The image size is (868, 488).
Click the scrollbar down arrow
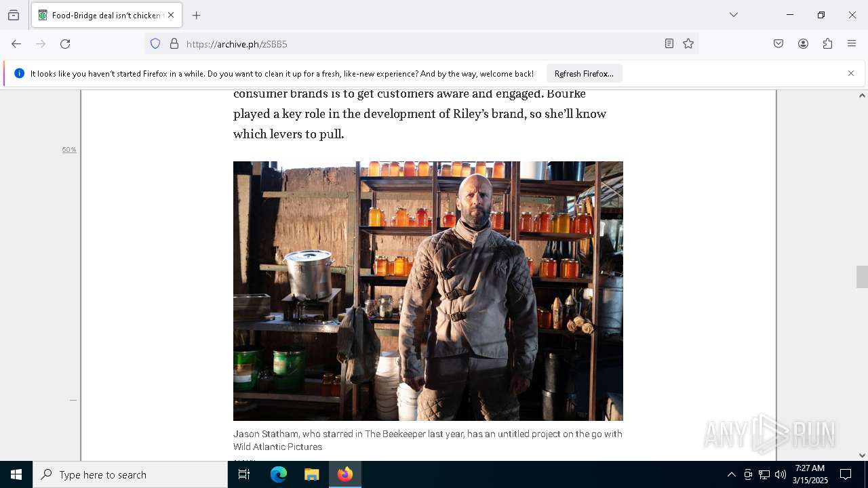click(862, 455)
